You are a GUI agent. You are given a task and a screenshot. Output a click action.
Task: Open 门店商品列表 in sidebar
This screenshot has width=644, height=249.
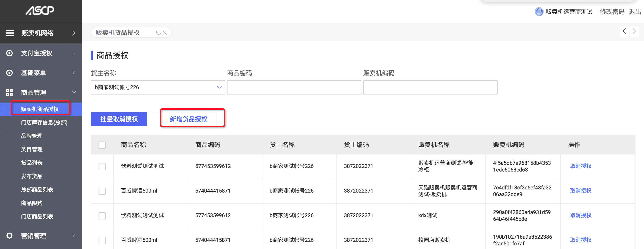click(x=37, y=217)
